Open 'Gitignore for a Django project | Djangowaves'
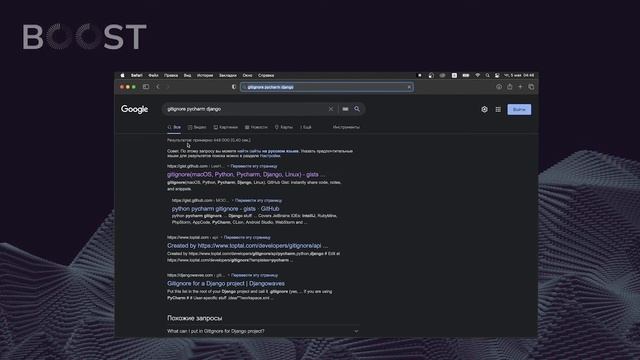The width and height of the screenshot is (640, 360). click(x=226, y=283)
